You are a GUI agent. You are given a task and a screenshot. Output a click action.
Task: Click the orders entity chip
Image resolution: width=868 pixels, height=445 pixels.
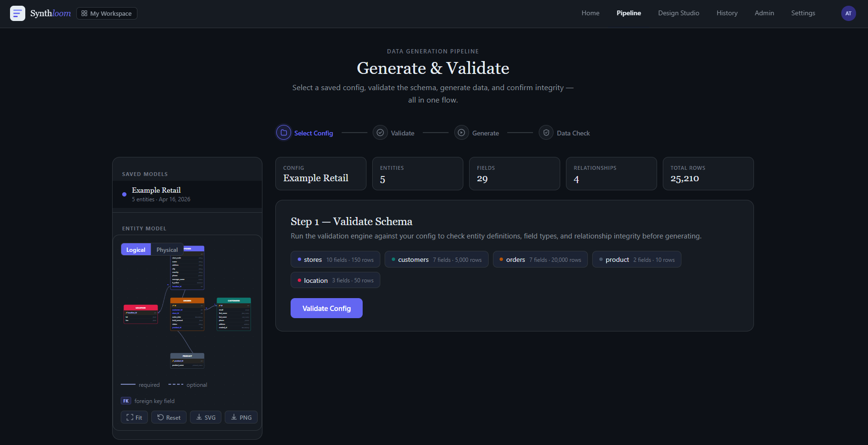coord(540,259)
